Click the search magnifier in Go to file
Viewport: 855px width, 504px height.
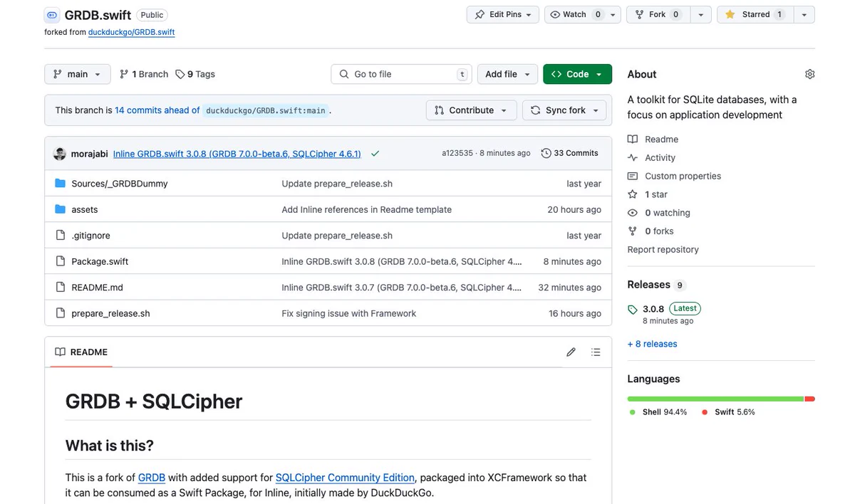(344, 74)
